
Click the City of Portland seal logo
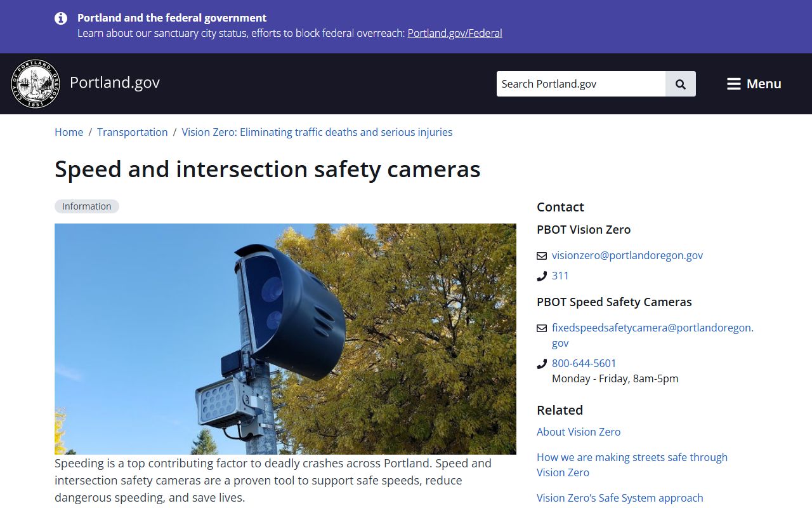click(36, 84)
